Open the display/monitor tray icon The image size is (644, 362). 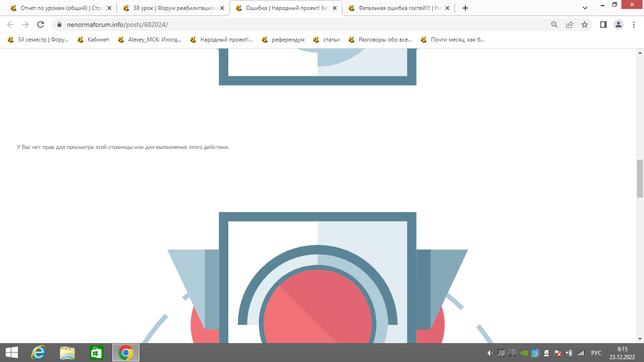pos(501,353)
